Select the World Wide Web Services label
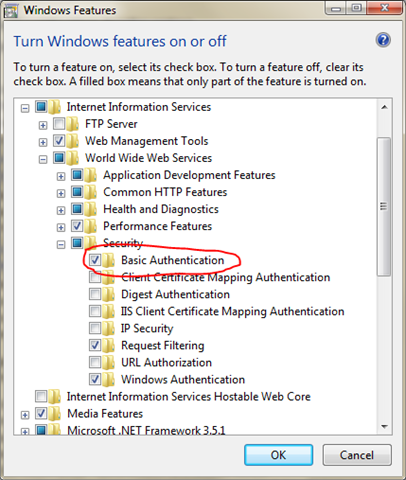This screenshot has width=406, height=480. (149, 158)
